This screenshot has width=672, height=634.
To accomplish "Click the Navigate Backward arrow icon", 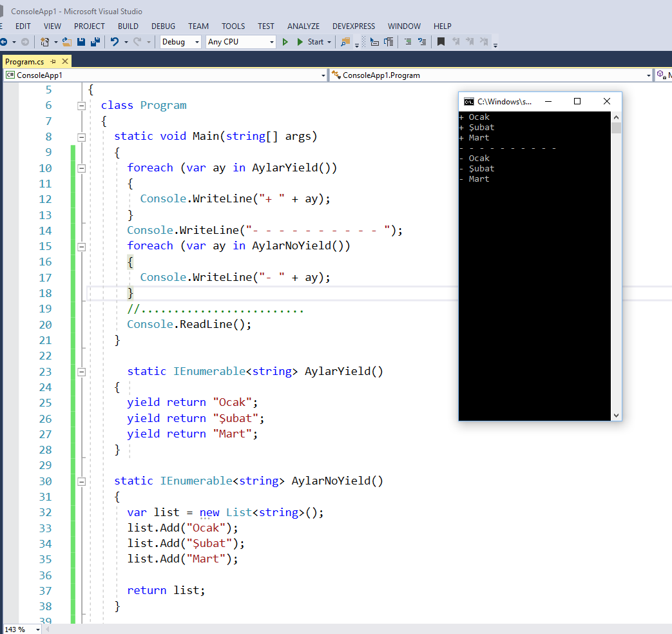I will point(5,41).
